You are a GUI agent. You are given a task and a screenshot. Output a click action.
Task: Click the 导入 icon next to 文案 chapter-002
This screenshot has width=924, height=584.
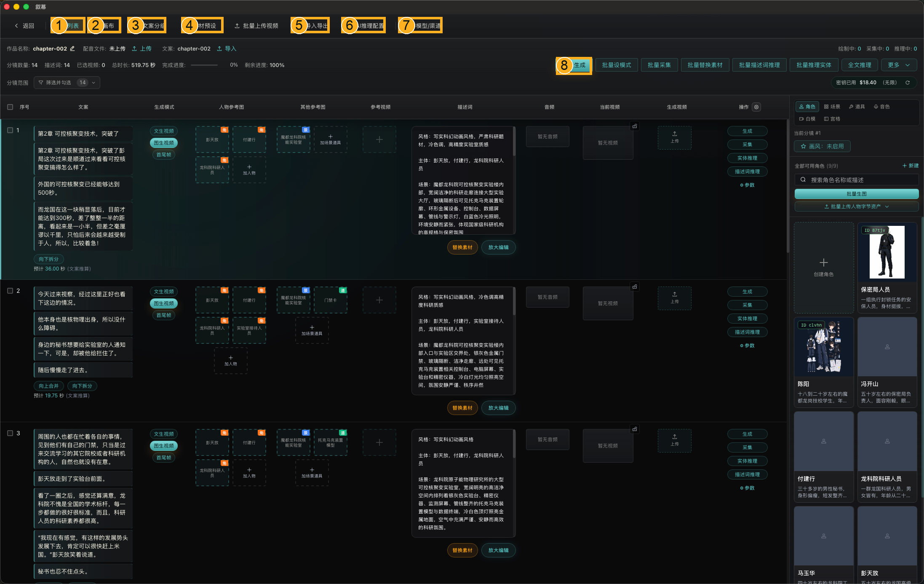[x=219, y=48]
